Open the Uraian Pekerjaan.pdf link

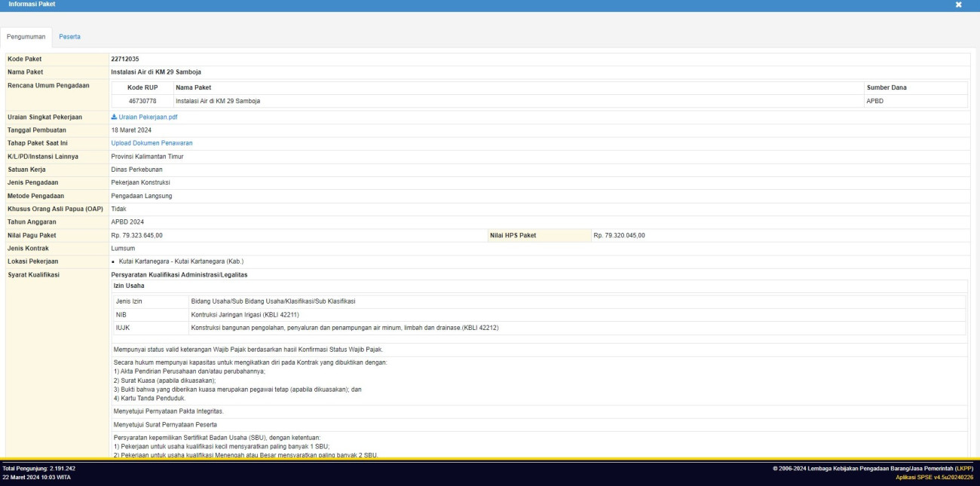pyautogui.click(x=148, y=118)
